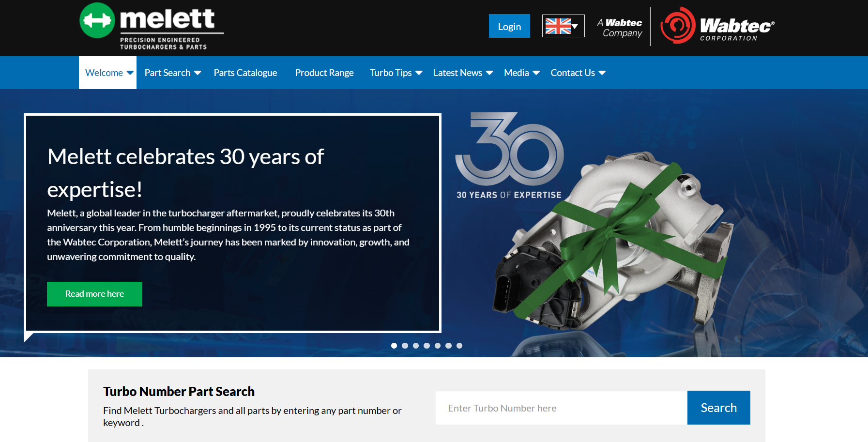Screen dimensions: 868x442
Task: Click the Wabtec Corporation logo
Action: (x=717, y=26)
